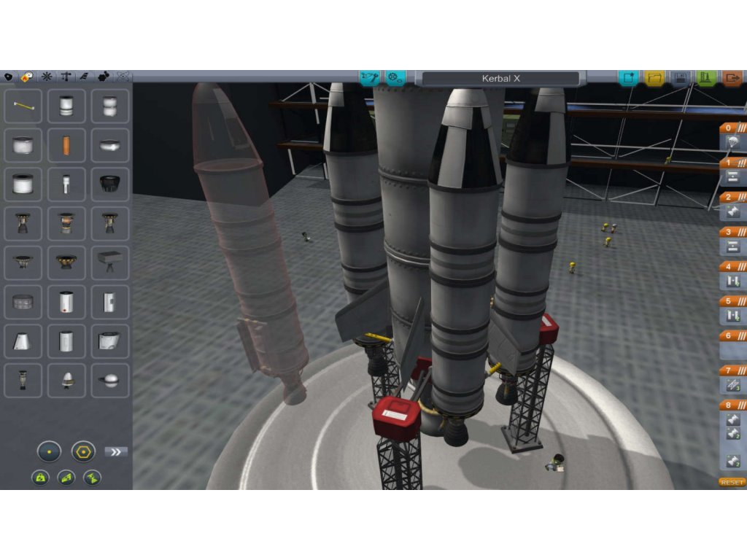Choose the boxy grey engine on legs
The height and width of the screenshot is (560, 747).
[x=109, y=262]
